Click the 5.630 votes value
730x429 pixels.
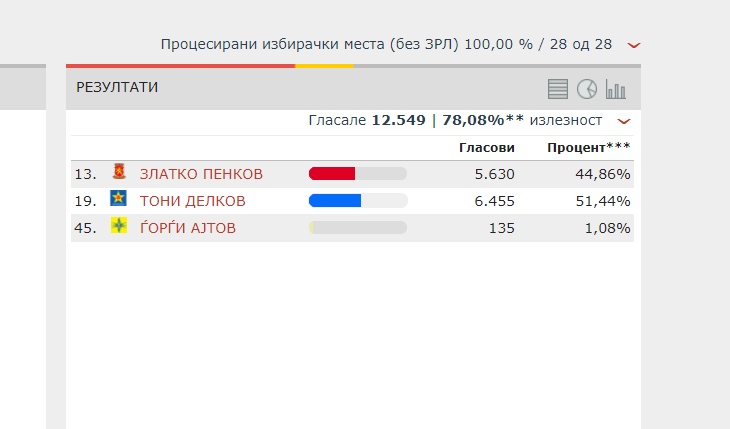494,174
